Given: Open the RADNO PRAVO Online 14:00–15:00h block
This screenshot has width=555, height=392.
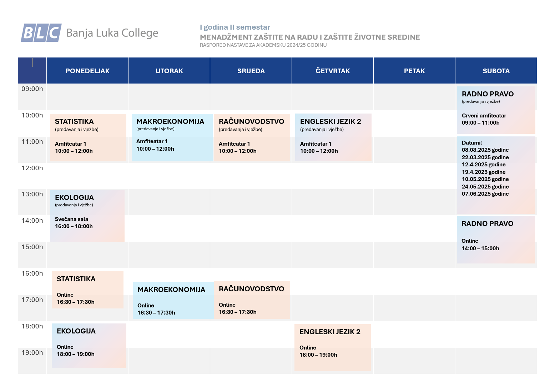Looking at the screenshot, I should 496,240.
